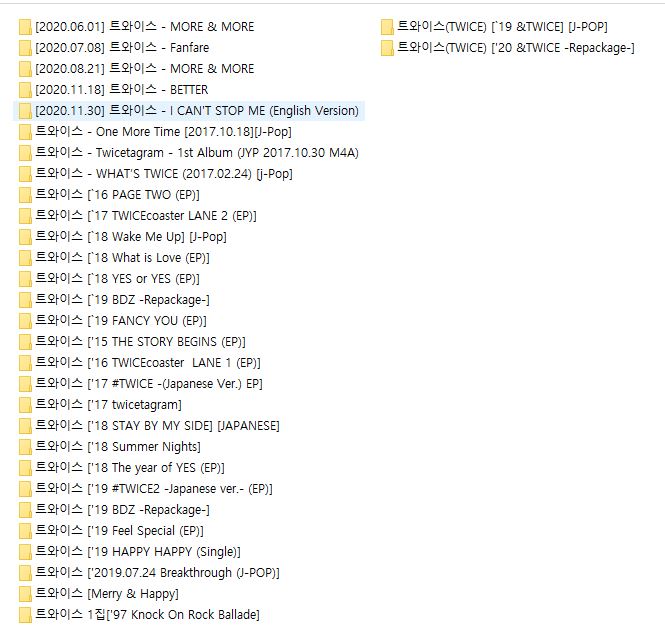
Task: Select folder icon of TWICEcoaster LANE 2 (EP)
Action: pyautogui.click(x=25, y=216)
